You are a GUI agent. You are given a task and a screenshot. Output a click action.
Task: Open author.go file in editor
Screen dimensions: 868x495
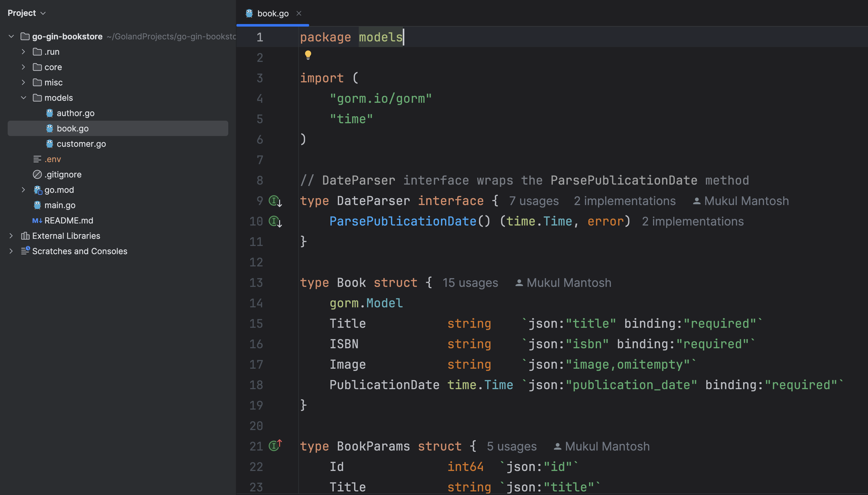[x=75, y=112]
